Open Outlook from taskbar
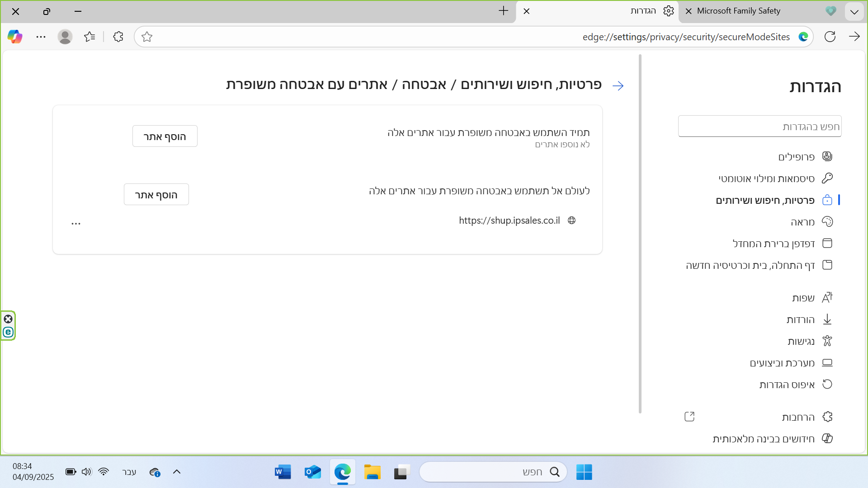The width and height of the screenshot is (868, 488). pyautogui.click(x=313, y=472)
